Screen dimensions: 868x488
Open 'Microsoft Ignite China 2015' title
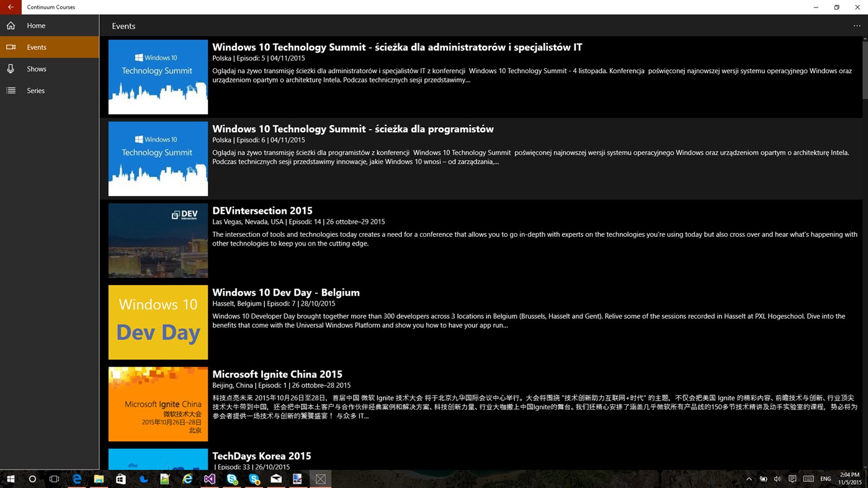click(x=277, y=375)
